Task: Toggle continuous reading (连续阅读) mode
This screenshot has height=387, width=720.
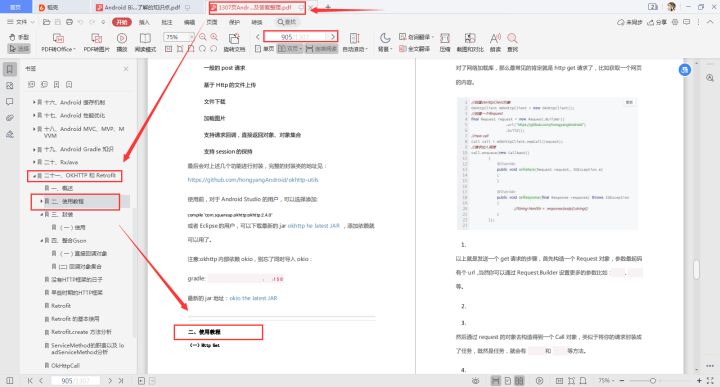Action: coord(321,49)
